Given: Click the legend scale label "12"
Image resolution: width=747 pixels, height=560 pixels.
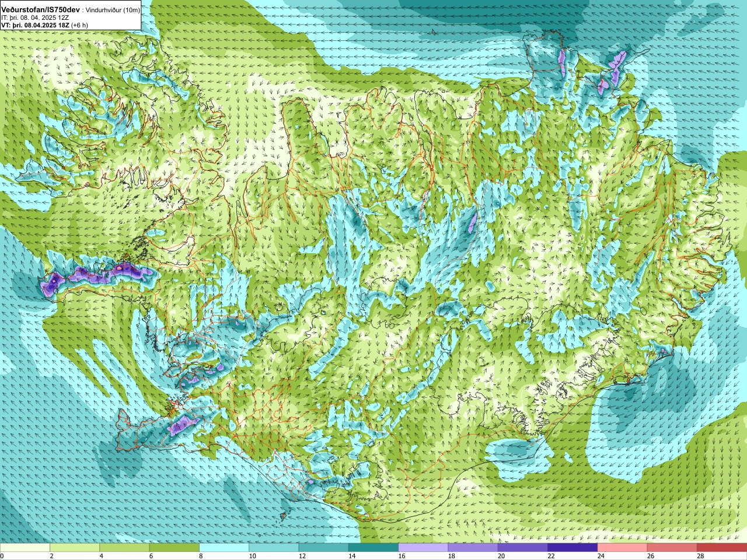Looking at the screenshot, I should (302, 556).
